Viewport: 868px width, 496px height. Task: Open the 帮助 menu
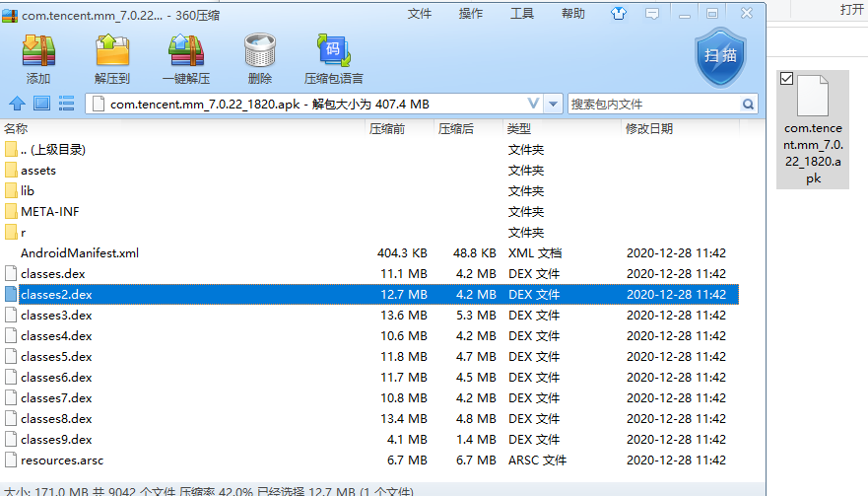(573, 14)
